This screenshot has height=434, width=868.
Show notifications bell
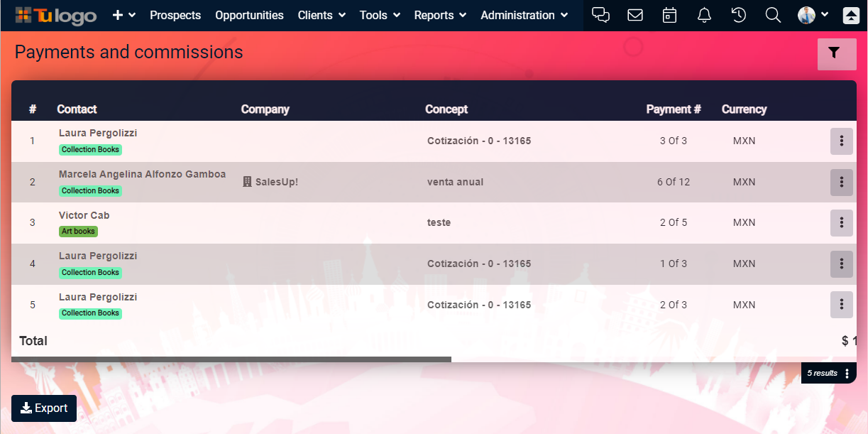(x=704, y=15)
